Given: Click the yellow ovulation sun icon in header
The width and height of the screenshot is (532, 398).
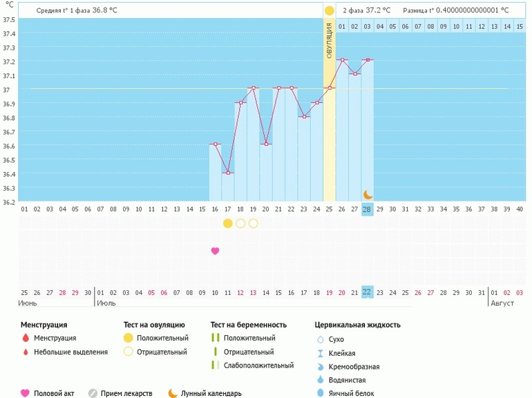Looking at the screenshot, I should (x=330, y=10).
